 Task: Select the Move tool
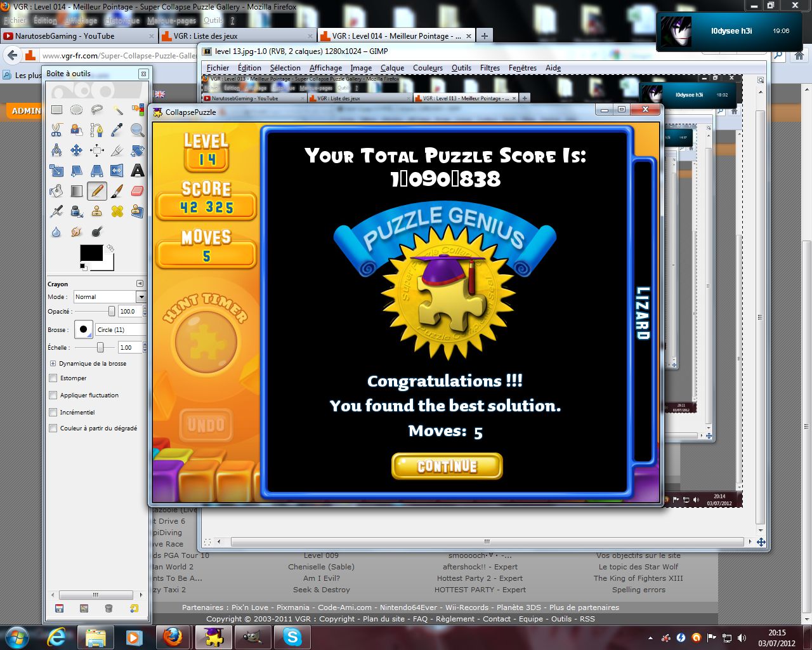click(77, 150)
